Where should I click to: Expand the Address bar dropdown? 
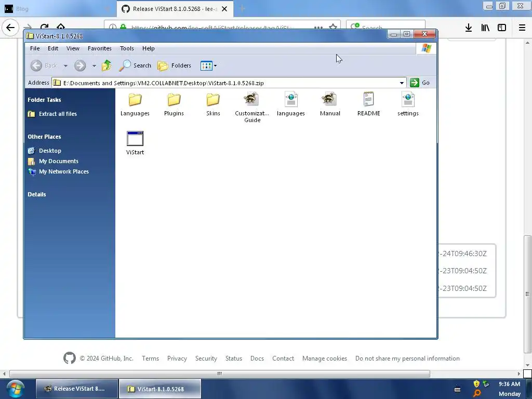402,83
